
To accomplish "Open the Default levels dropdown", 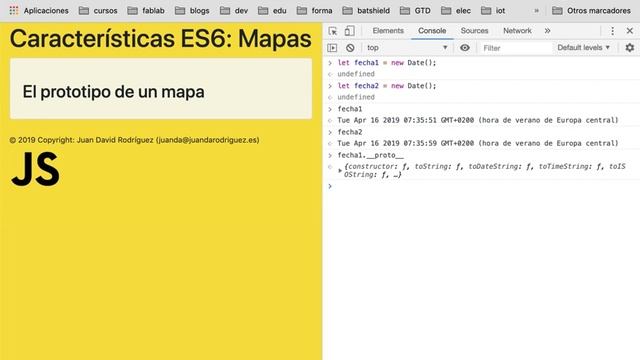I will click(583, 48).
